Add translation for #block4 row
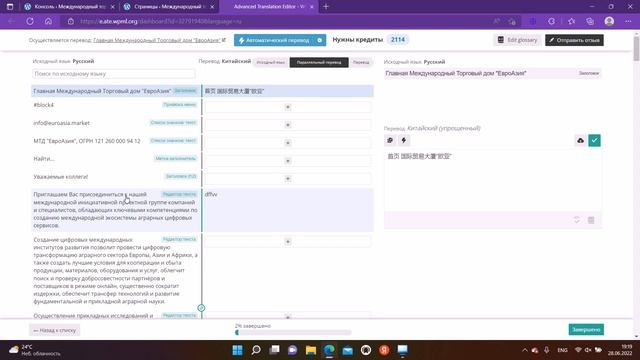Image resolution: width=640 pixels, height=360 pixels. click(x=288, y=107)
